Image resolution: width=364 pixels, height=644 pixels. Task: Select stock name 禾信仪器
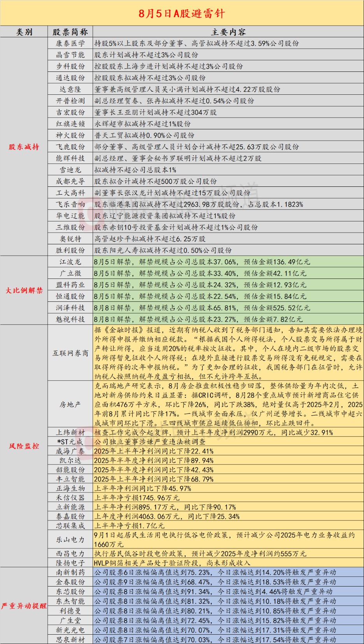[x=70, y=498]
